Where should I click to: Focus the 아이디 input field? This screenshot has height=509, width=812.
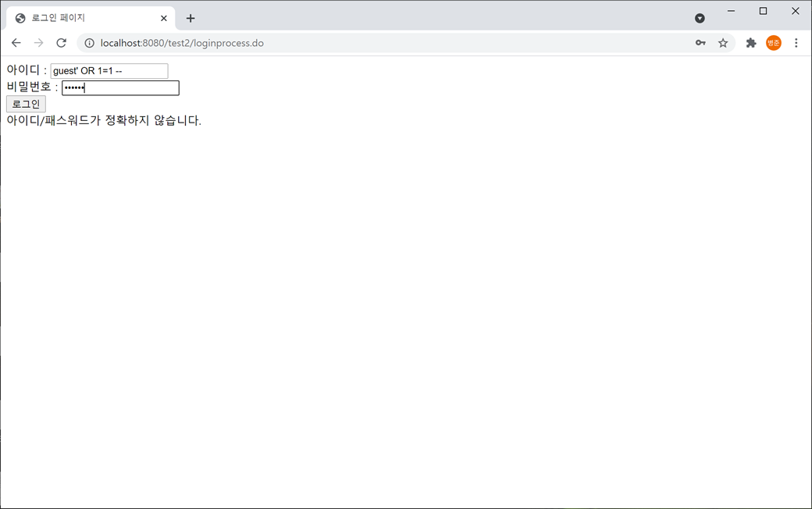109,71
